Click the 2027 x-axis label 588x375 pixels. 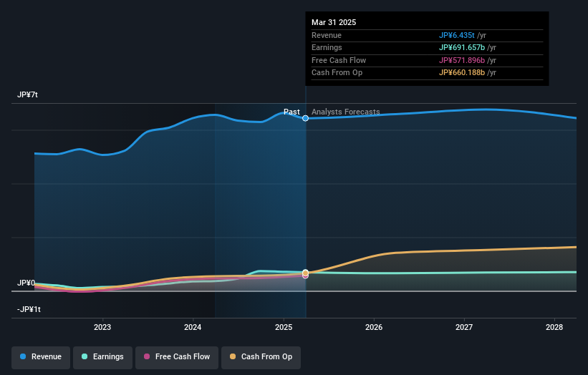464,328
